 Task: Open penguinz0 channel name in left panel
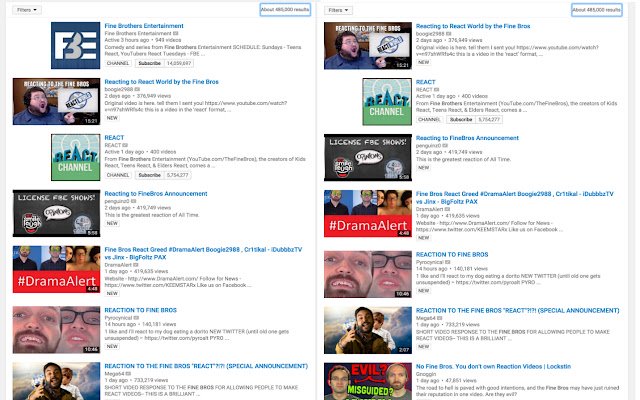pyautogui.click(x=117, y=201)
